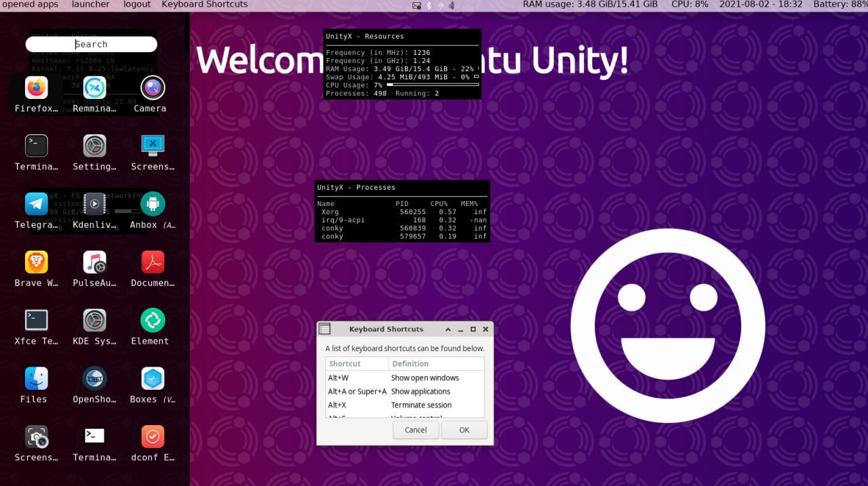Click the Battery percentage in the panel
Image resolution: width=868 pixels, height=486 pixels.
click(840, 4)
